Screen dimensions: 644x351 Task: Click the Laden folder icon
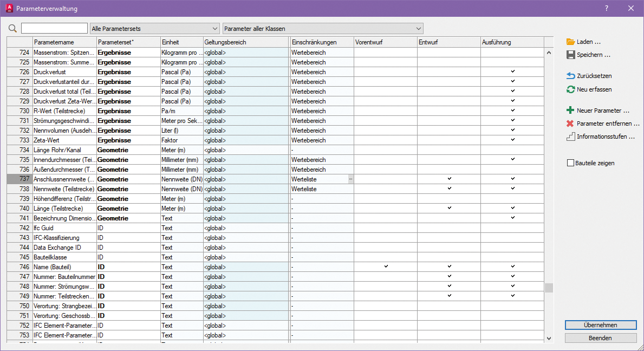(570, 42)
